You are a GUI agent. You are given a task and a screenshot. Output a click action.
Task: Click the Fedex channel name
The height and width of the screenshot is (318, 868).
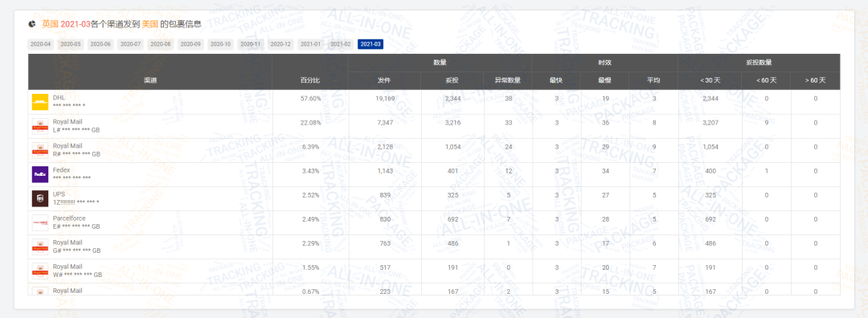pyautogui.click(x=61, y=170)
